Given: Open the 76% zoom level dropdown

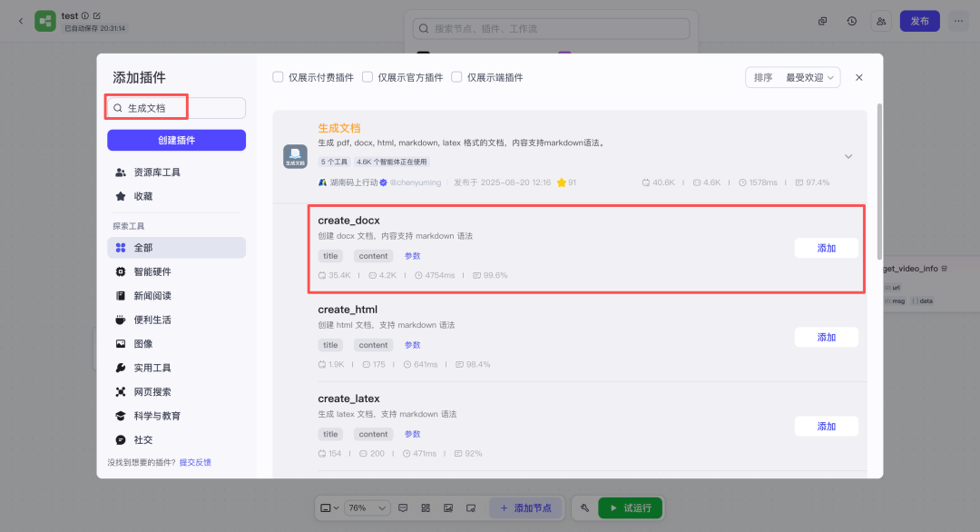Looking at the screenshot, I should coord(367,507).
